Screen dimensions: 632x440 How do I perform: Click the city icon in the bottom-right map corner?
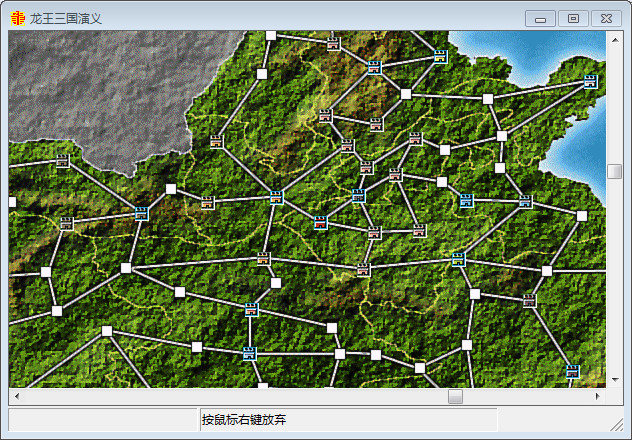coord(572,371)
